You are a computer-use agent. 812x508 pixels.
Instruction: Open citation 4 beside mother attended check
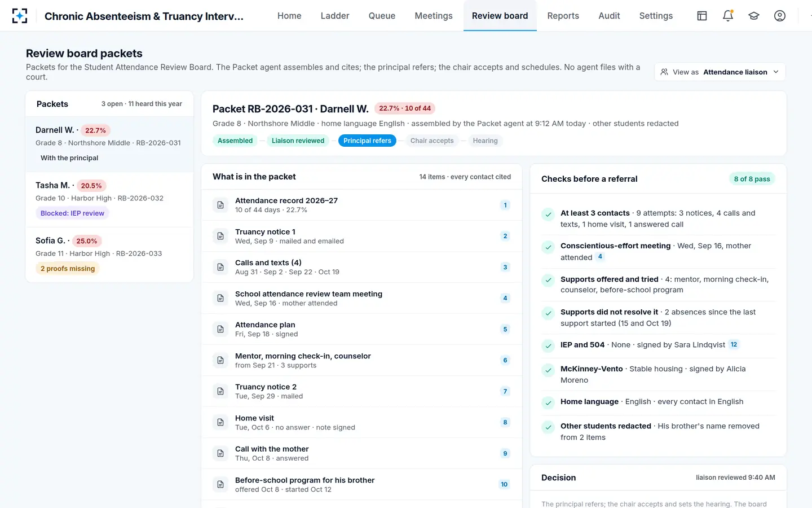pyautogui.click(x=600, y=257)
